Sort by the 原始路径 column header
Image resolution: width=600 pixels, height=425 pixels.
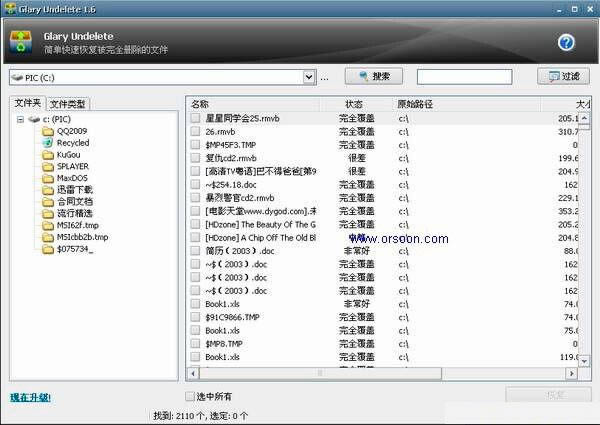tap(465, 104)
